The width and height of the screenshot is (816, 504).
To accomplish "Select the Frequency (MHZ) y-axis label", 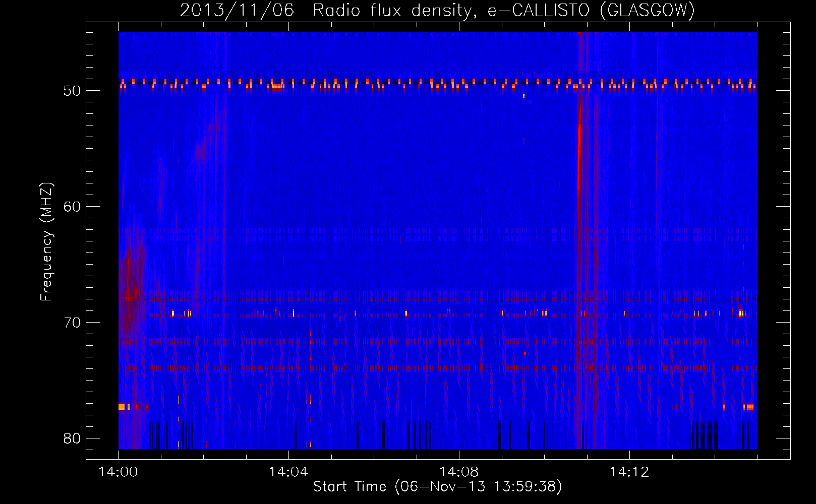I will [46, 242].
